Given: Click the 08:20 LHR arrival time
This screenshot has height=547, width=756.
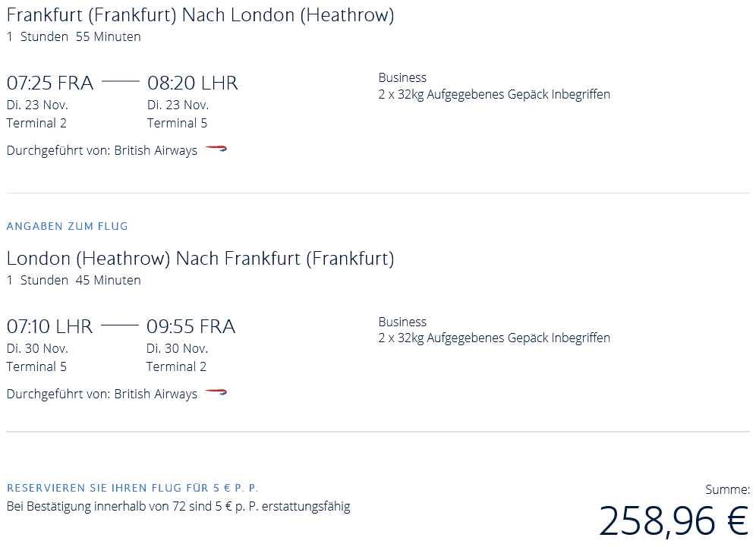Looking at the screenshot, I should pyautogui.click(x=193, y=83).
